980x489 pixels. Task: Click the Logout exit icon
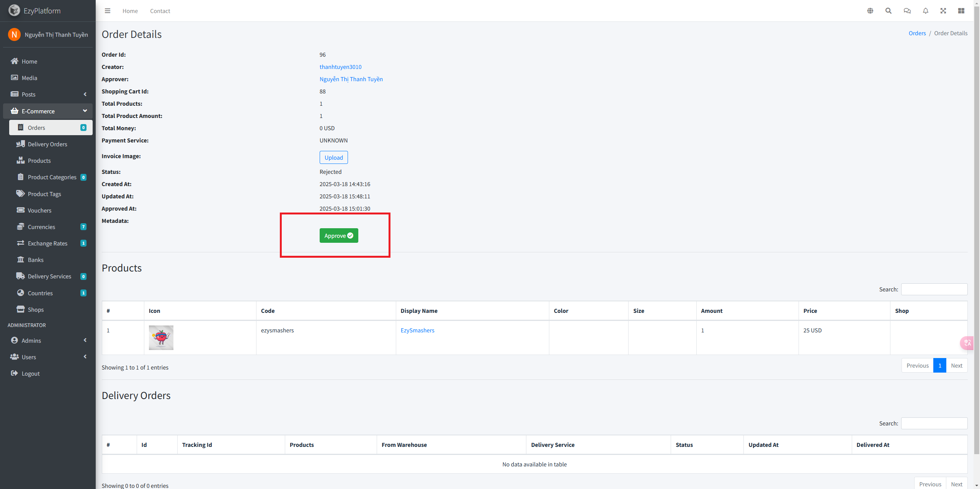15,373
